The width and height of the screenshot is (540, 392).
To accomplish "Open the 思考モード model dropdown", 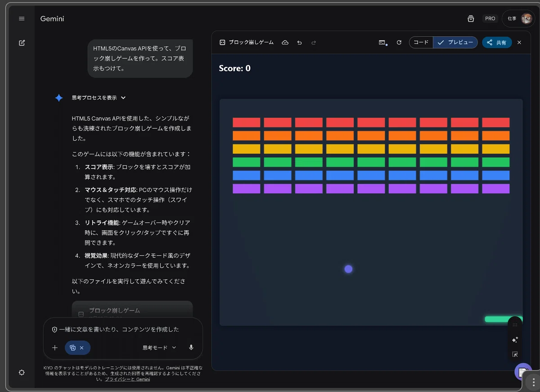I will click(x=159, y=347).
